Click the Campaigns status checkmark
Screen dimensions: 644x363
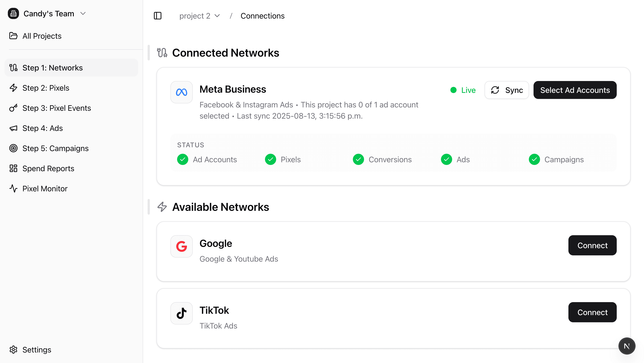(x=534, y=159)
